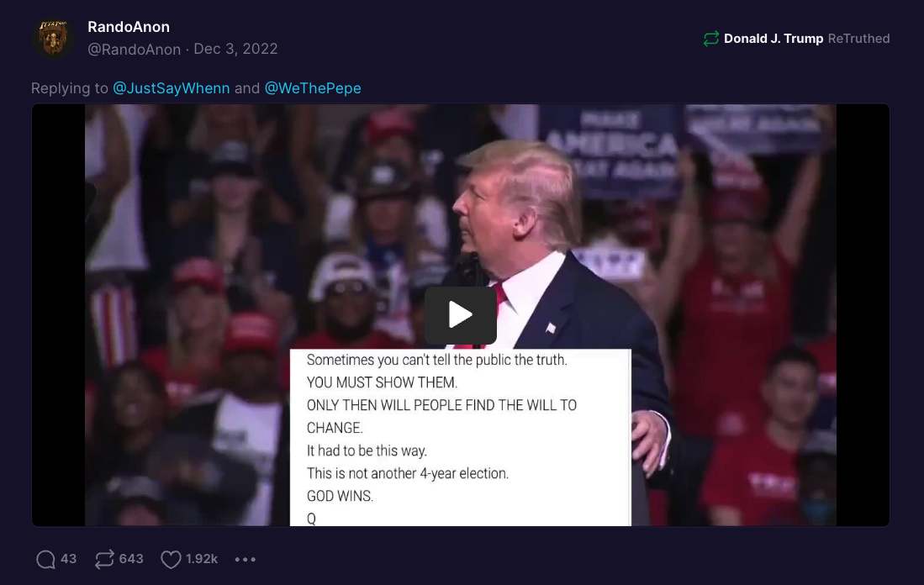Open the Dec 3, 2022 timestamp
Screen dimensions: 924x585
point(235,49)
